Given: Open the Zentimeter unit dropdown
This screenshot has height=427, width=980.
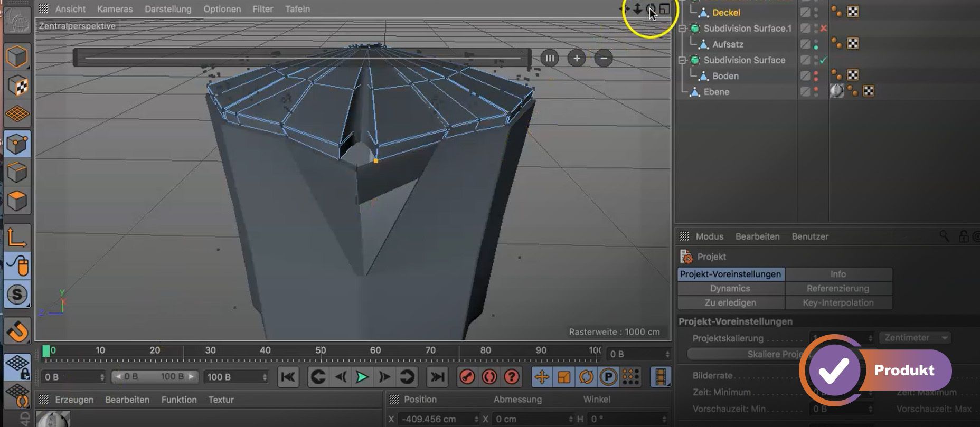Looking at the screenshot, I should click(914, 338).
